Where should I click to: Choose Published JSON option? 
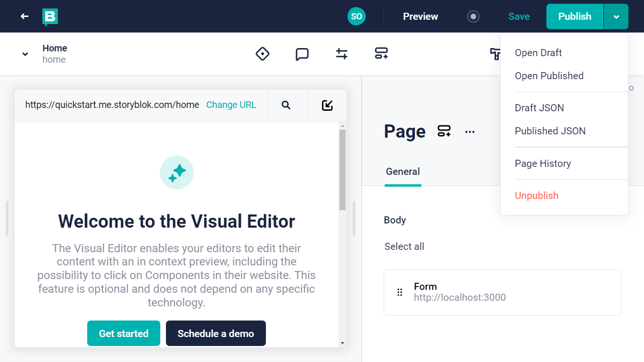tap(550, 131)
